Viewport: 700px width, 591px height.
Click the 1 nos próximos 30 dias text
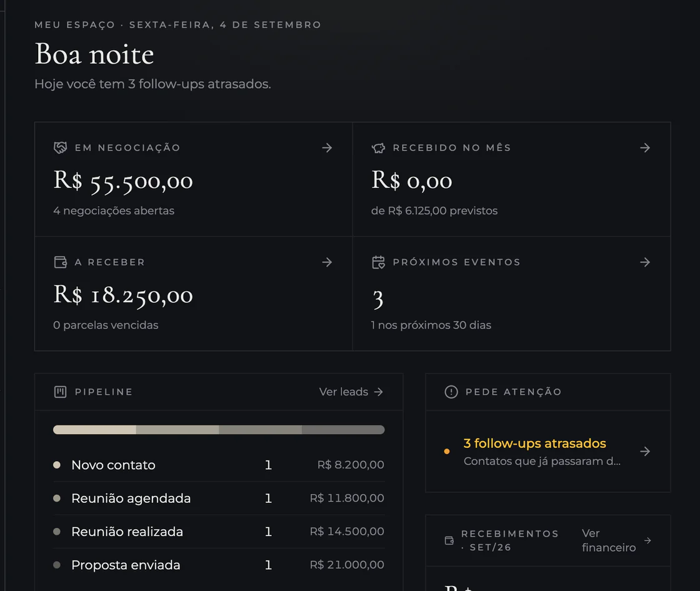coord(431,325)
